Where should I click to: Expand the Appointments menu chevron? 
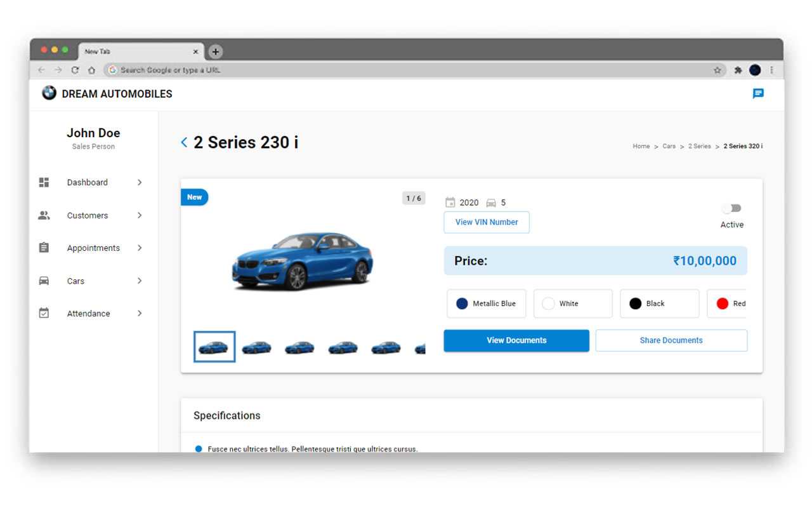click(140, 248)
